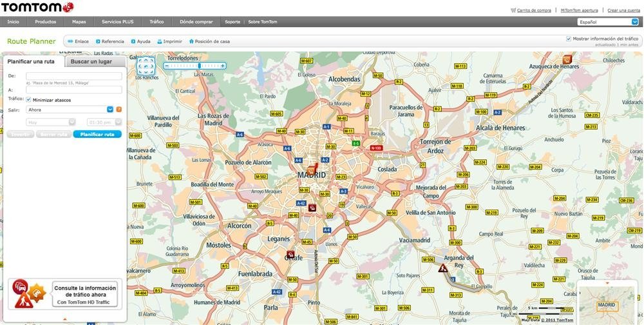This screenshot has height=325, width=644.
Task: Toggle Mostrar información del tráfico checkbox
Action: pos(569,39)
